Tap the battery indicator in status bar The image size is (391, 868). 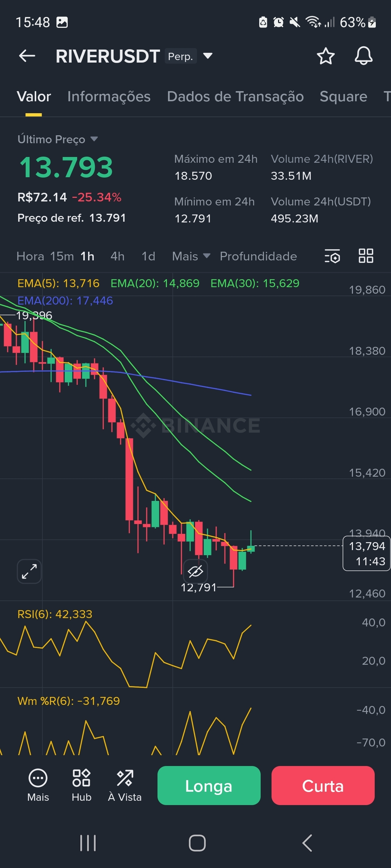(x=372, y=22)
